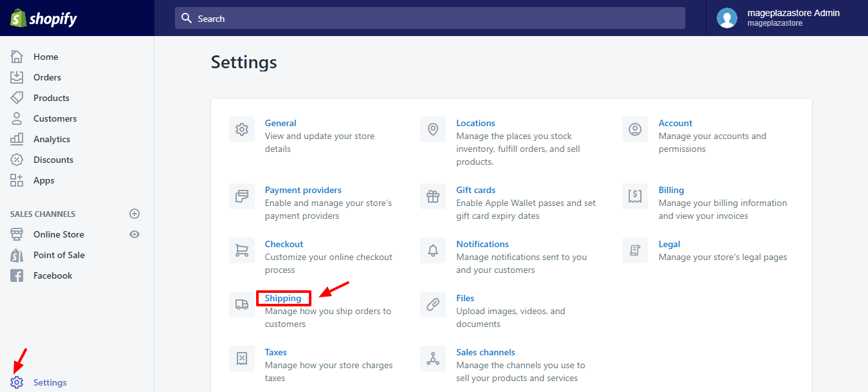The width and height of the screenshot is (868, 392).
Task: Click the Checkout cart icon
Action: tap(242, 250)
